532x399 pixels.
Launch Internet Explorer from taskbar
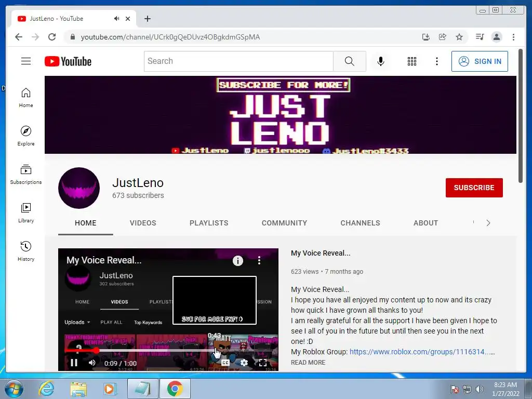pyautogui.click(x=46, y=389)
